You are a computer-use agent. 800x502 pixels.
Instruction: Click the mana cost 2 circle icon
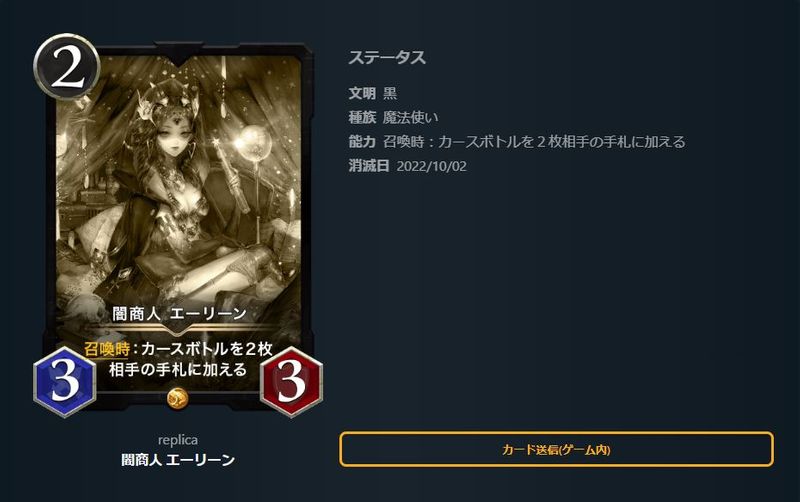tap(66, 66)
